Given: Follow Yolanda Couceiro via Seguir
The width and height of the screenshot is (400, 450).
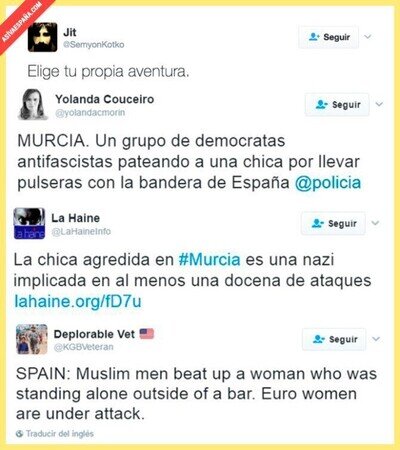Looking at the screenshot, I should point(337,105).
